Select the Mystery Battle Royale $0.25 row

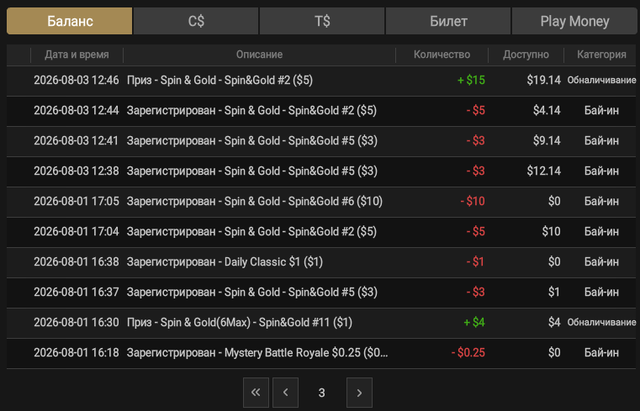point(321,353)
